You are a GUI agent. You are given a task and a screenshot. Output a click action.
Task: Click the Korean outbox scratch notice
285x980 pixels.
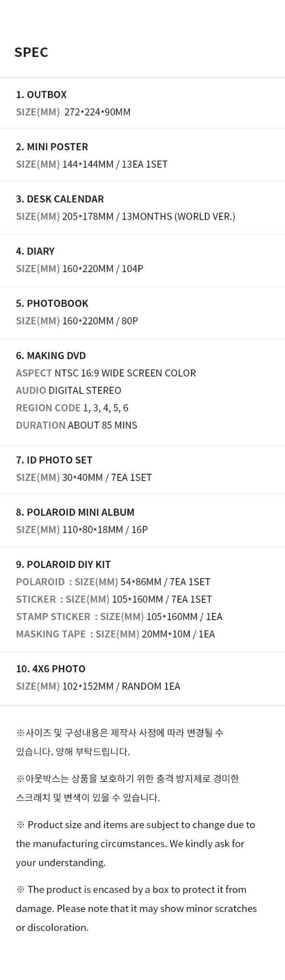click(127, 788)
